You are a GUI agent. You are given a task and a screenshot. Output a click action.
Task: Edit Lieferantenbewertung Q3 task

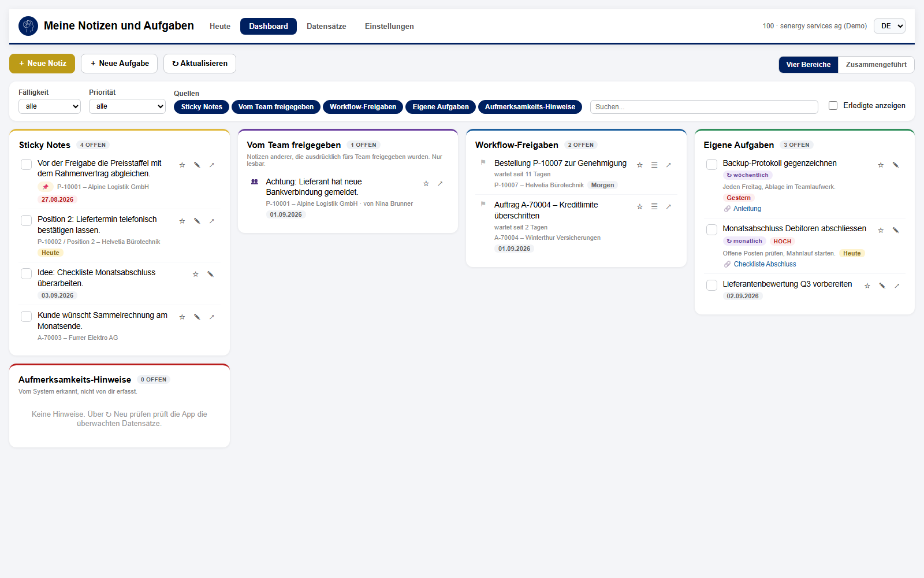[882, 286]
